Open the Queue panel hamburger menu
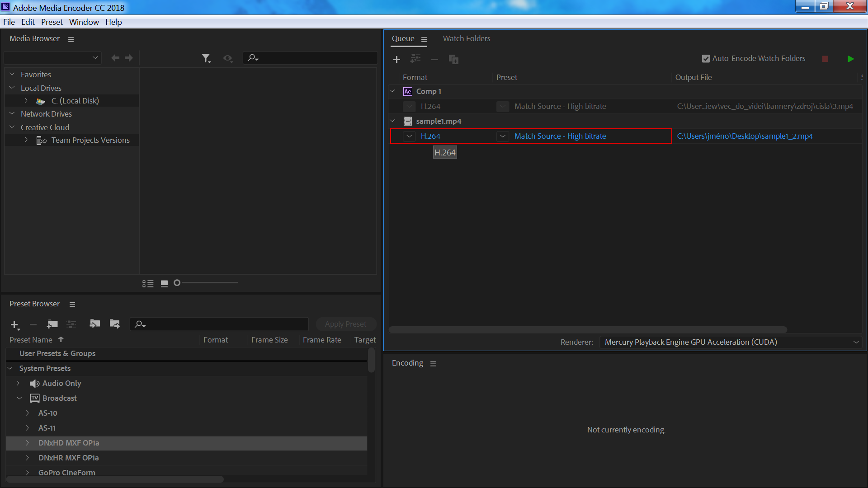The height and width of the screenshot is (488, 868). [424, 39]
